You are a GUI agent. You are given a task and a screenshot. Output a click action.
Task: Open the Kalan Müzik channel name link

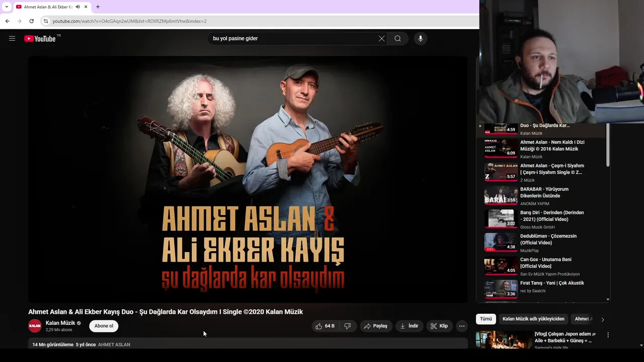point(60,323)
